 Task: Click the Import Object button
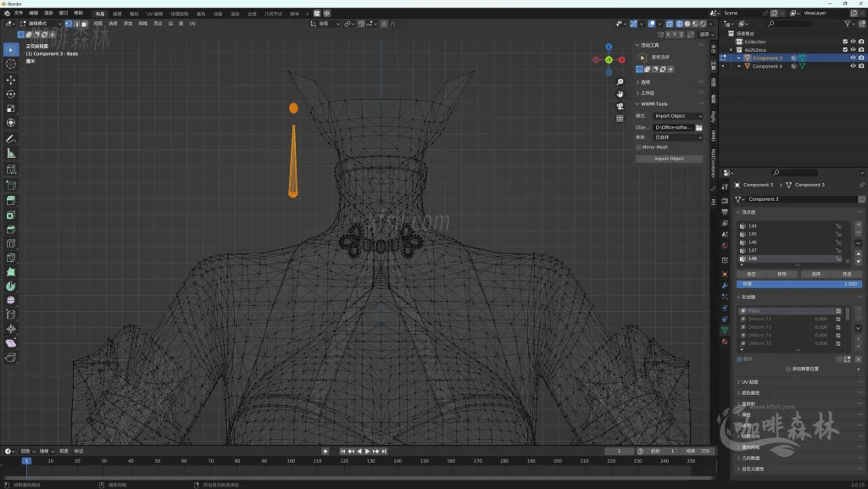(670, 158)
